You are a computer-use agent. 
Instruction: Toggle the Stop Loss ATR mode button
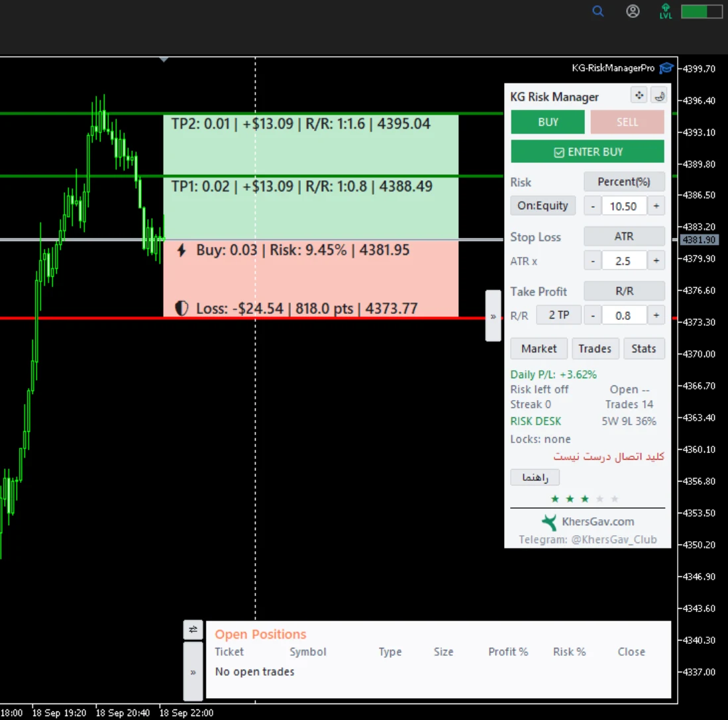coord(624,236)
